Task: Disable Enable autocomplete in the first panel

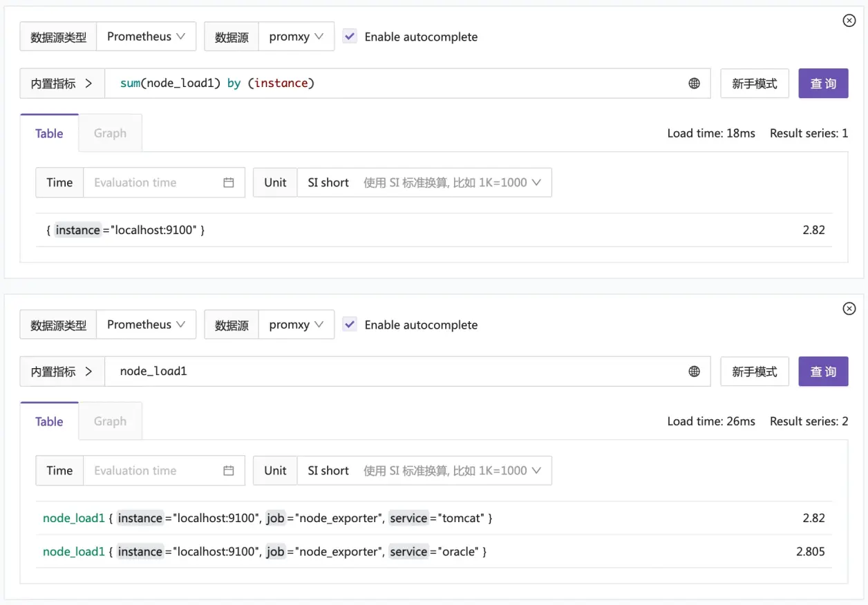Action: [x=350, y=37]
